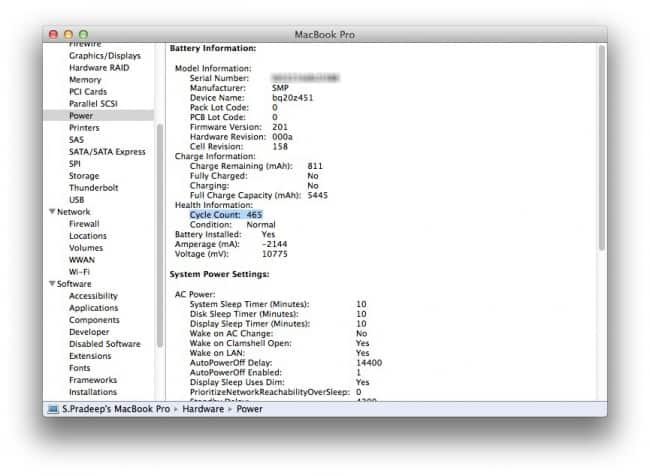Open Installations under Software
The width and height of the screenshot is (650, 476).
point(93,392)
